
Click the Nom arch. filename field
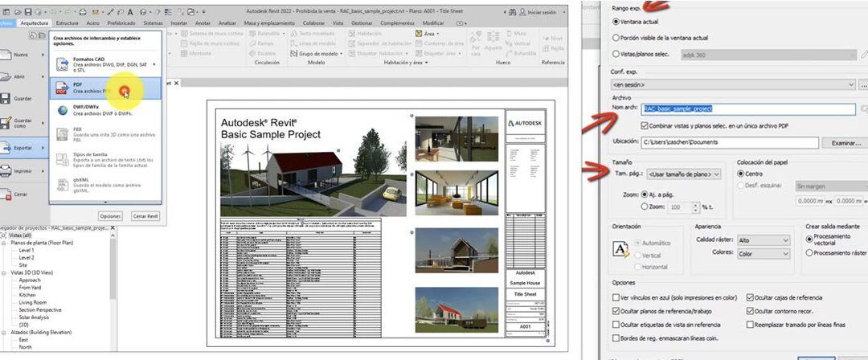click(x=749, y=109)
